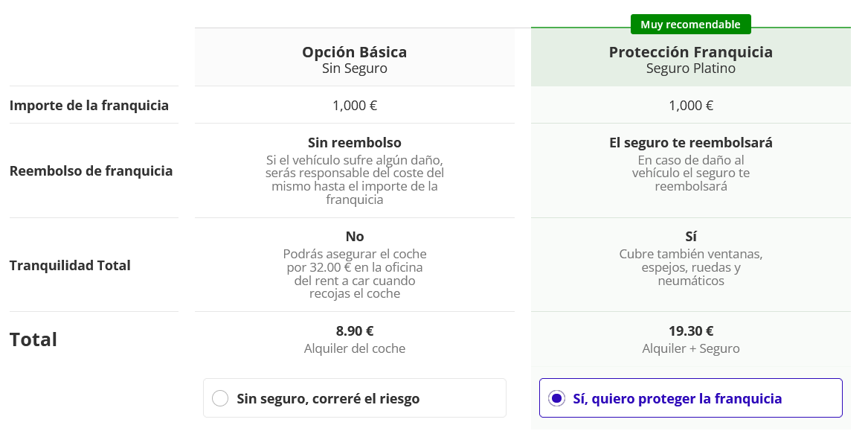
Task: Click the 'Alquiler del coche' caption
Action: pos(354,348)
